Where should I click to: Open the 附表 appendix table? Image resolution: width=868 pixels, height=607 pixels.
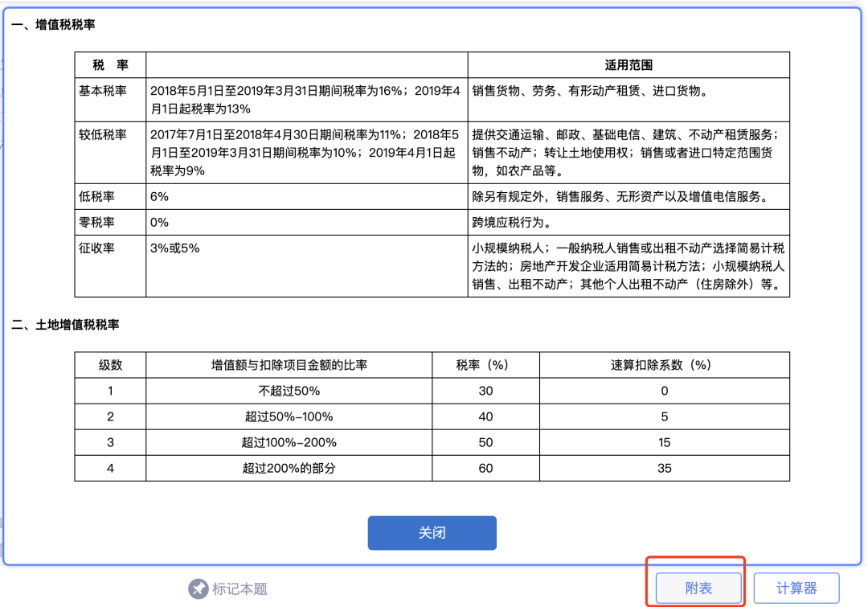point(698,589)
